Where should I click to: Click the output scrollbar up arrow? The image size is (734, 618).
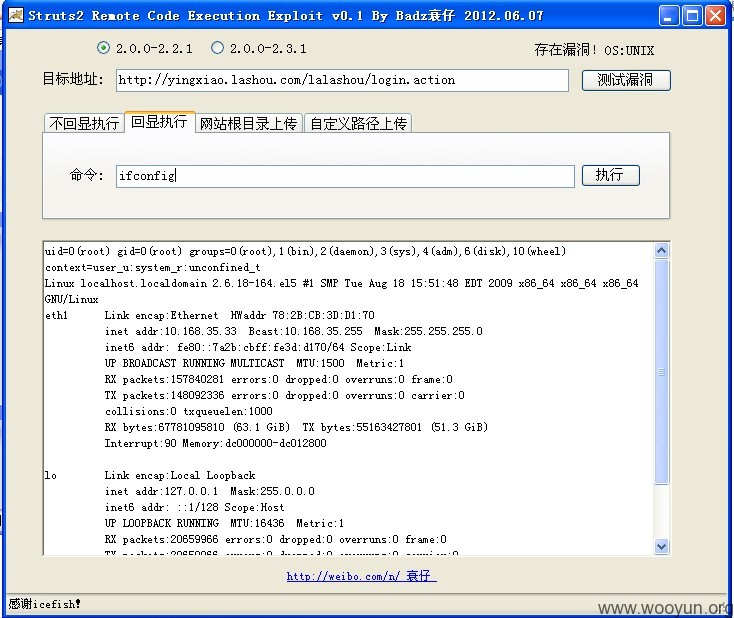point(661,251)
